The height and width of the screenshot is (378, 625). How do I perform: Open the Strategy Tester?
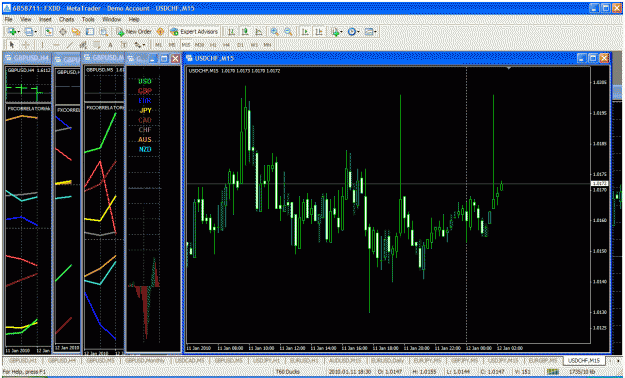(x=104, y=32)
